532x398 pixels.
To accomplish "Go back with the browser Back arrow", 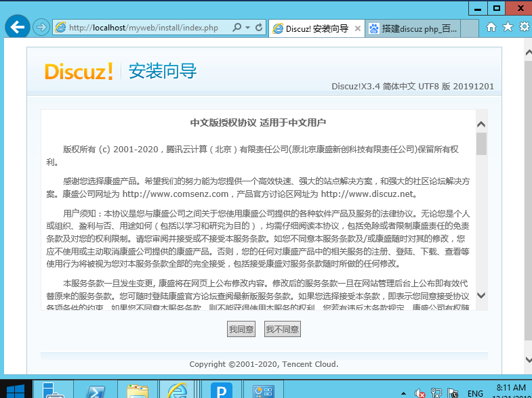I will coord(18,27).
